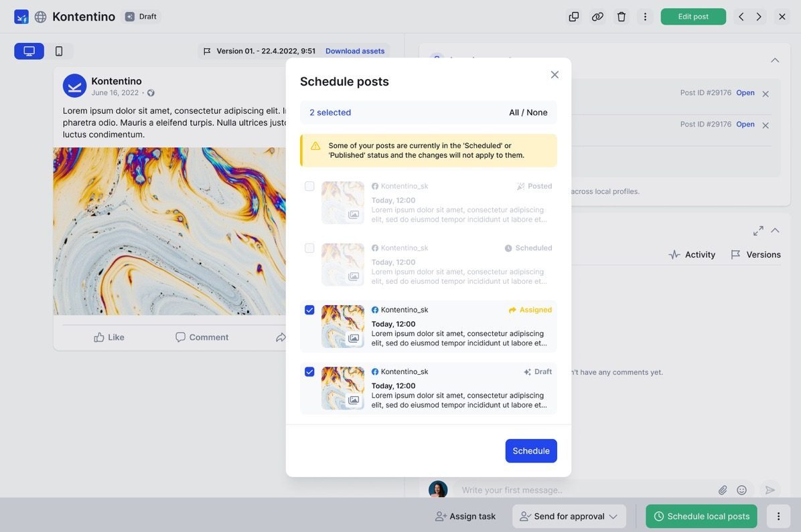Uncheck the Assigned post checkbox
The height and width of the screenshot is (532, 801).
click(309, 310)
